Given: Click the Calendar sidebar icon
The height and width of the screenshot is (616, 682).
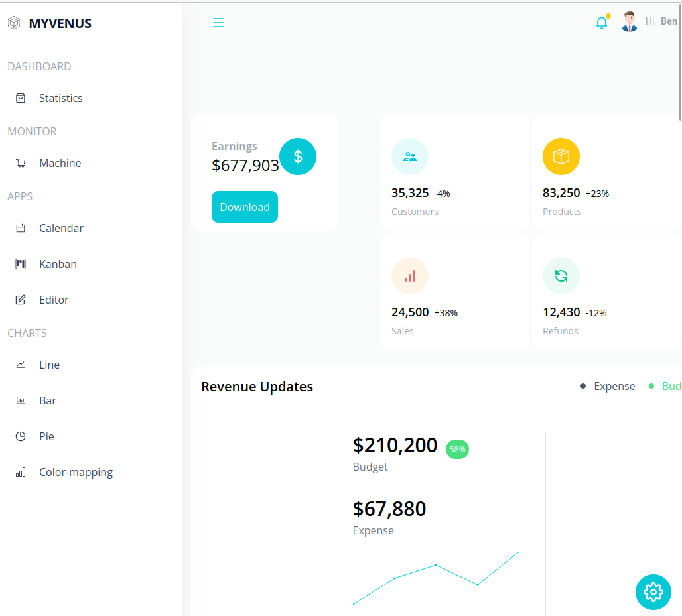Looking at the screenshot, I should tap(21, 228).
